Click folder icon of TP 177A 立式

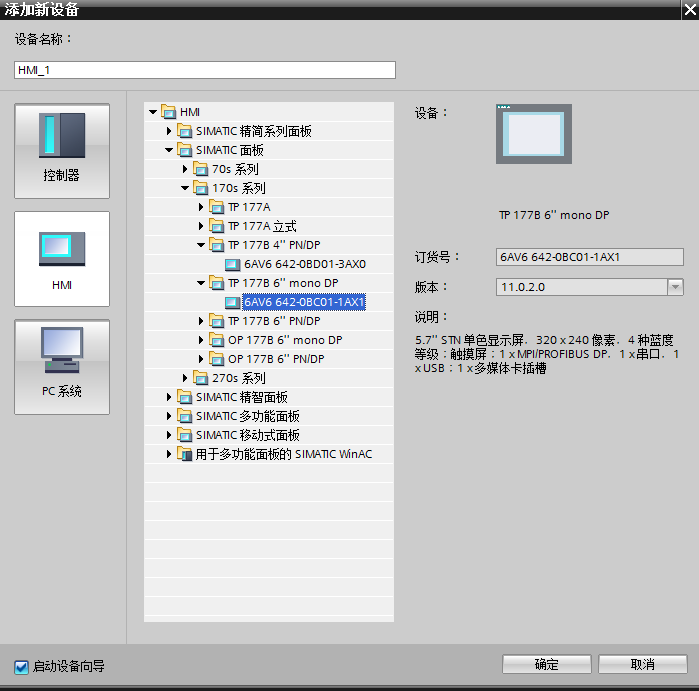click(217, 226)
